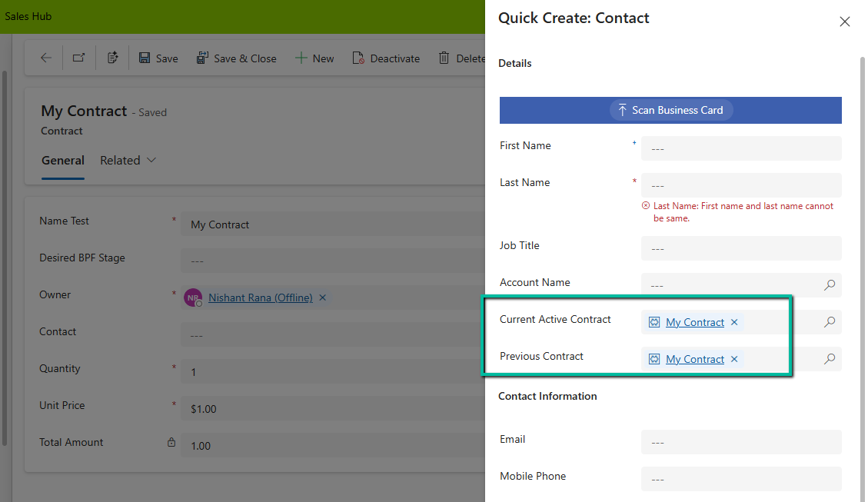868x502 pixels.
Task: Search Previous Contract using its magnifier icon
Action: (x=830, y=359)
